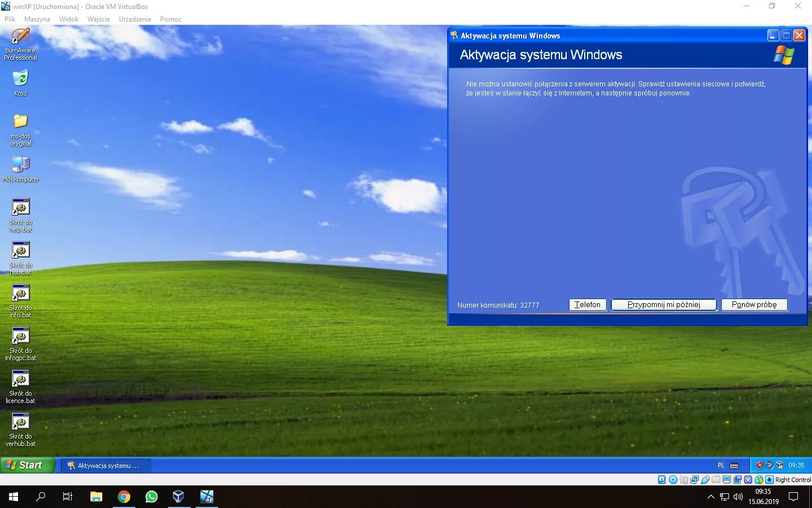The image size is (812, 508).
Task: Click VirtualBox virtualization features V icon
Action: [748, 480]
